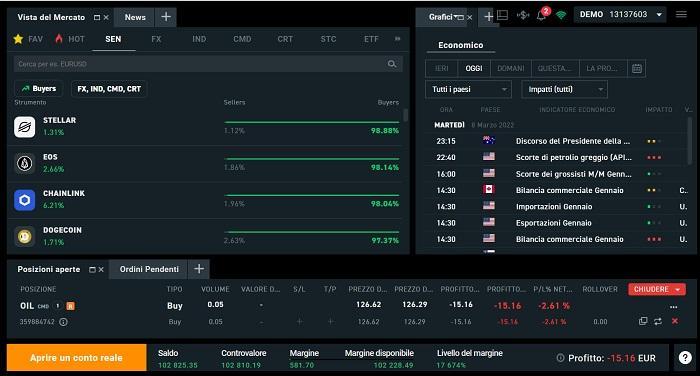Open the Impatti (tutti) dropdown
The height and width of the screenshot is (376, 700).
pos(564,89)
